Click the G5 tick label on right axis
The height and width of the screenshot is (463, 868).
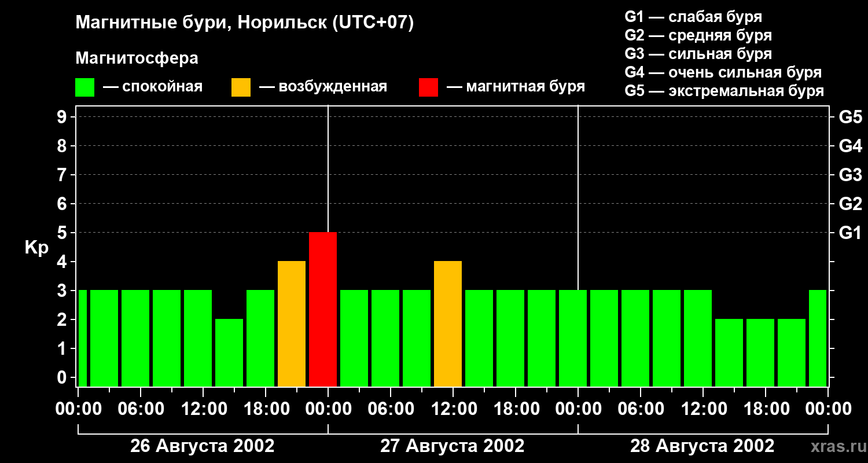851,117
